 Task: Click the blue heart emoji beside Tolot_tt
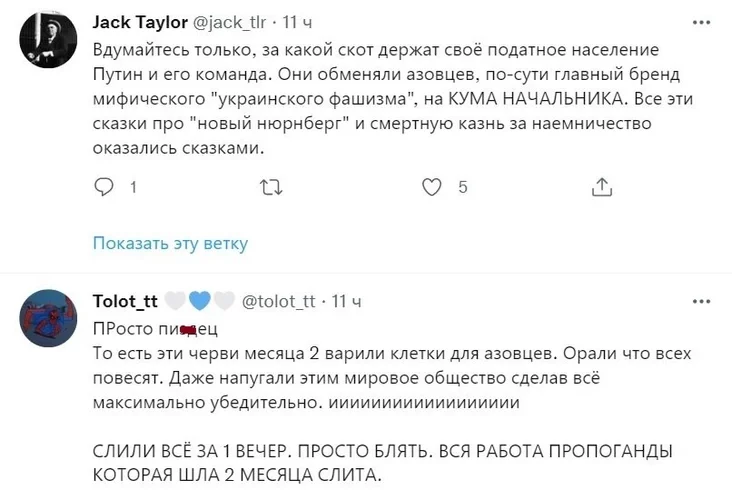point(200,301)
